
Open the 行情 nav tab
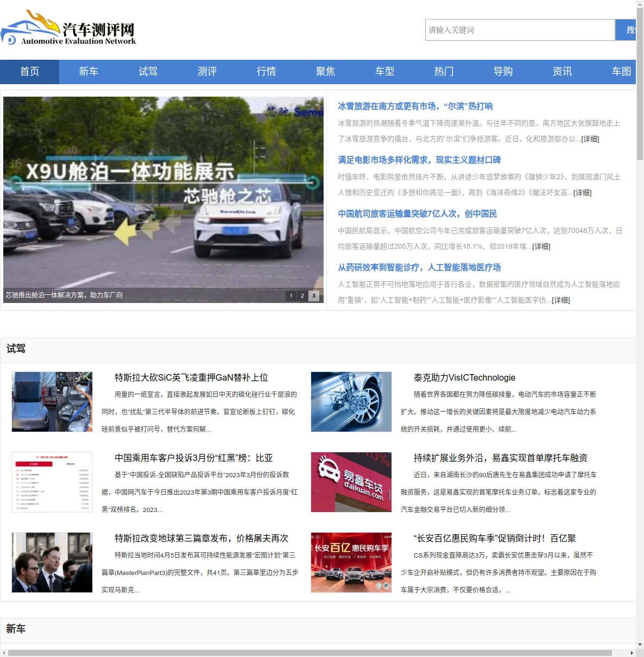coord(266,72)
